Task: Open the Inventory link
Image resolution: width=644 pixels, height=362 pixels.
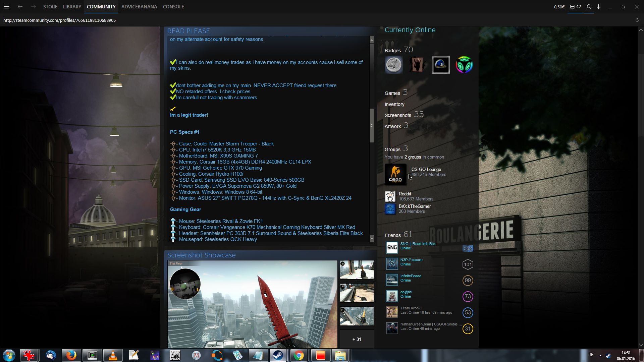Action: pos(394,104)
